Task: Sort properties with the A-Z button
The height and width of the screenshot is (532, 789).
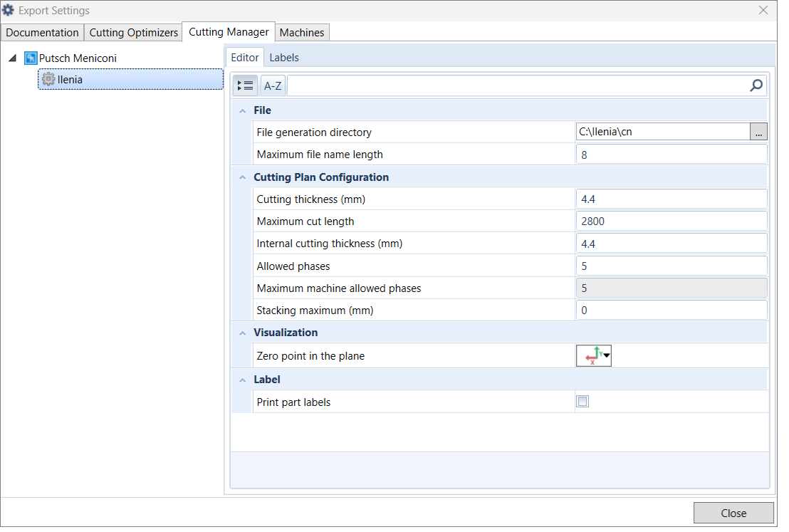Action: point(273,86)
